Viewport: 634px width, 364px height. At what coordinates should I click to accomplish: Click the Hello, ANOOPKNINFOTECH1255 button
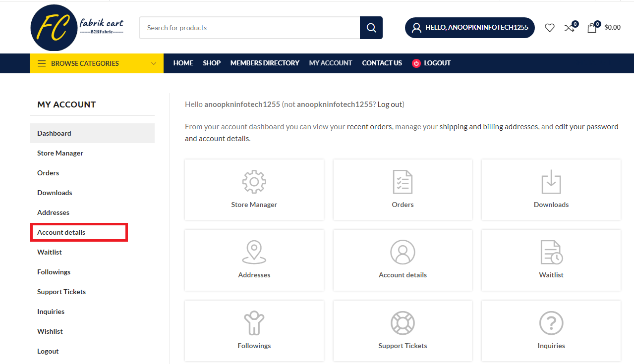(x=470, y=28)
